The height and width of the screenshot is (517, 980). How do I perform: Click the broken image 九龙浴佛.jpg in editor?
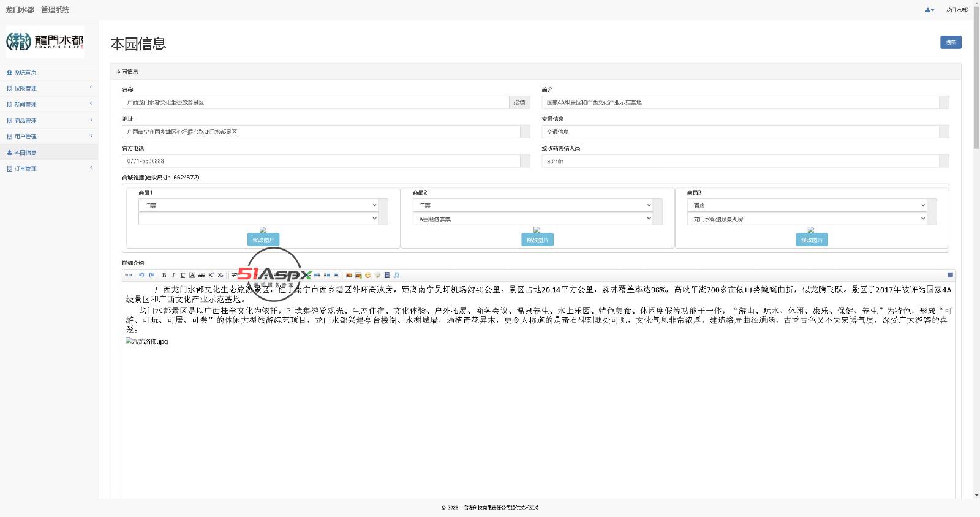point(146,341)
